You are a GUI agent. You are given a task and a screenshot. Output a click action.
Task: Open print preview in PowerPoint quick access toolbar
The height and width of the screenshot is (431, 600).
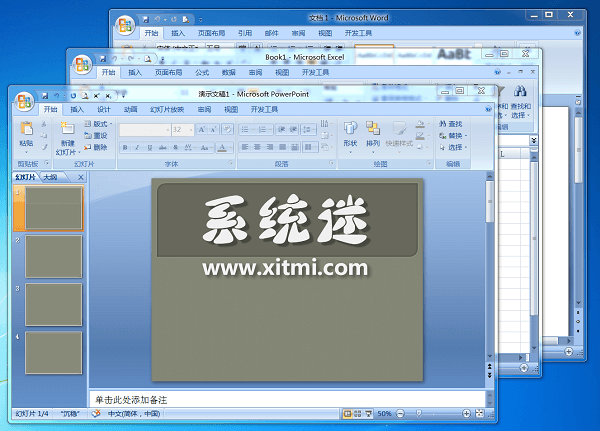[x=85, y=96]
